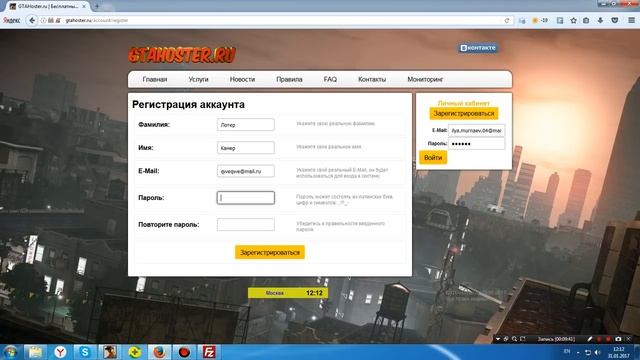This screenshot has width=640, height=360.
Task: Click the Регистрация аккаунта heading
Action: (188, 104)
